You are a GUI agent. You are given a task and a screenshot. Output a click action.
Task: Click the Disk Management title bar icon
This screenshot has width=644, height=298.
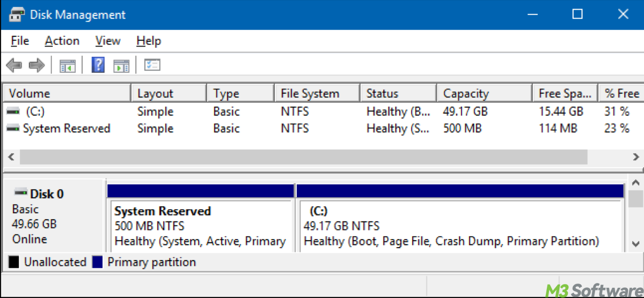coord(17,14)
